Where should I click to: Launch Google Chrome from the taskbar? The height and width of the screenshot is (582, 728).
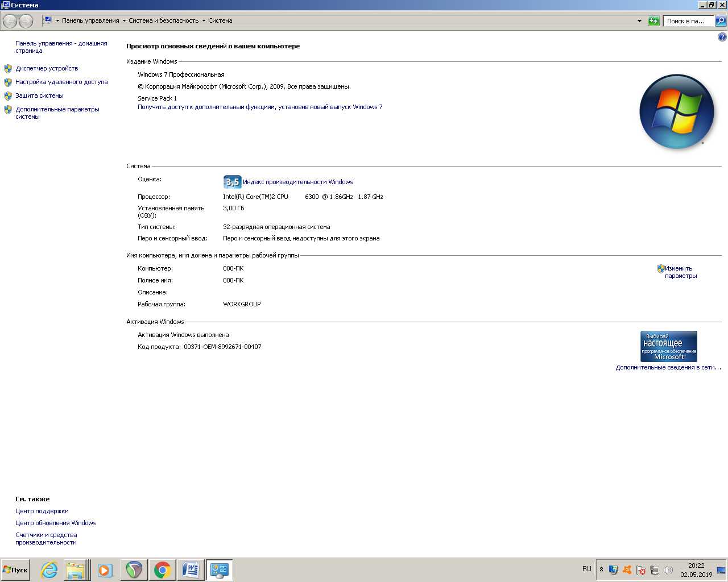coord(163,570)
